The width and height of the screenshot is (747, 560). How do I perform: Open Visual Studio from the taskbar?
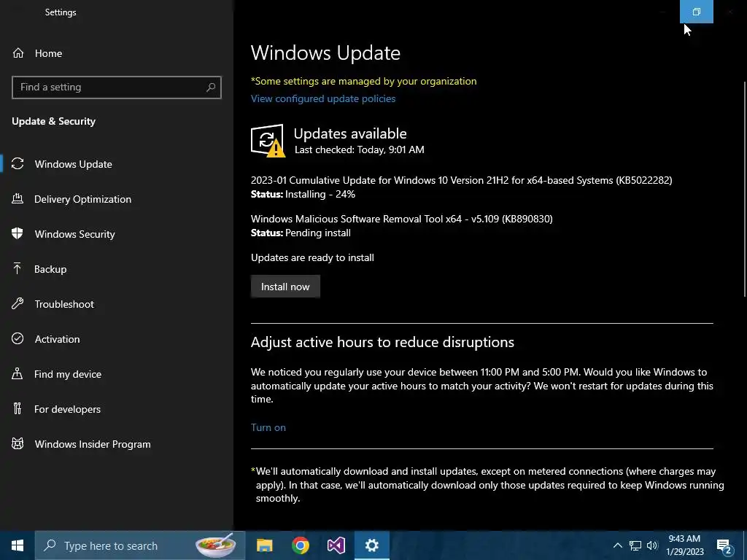(x=336, y=545)
